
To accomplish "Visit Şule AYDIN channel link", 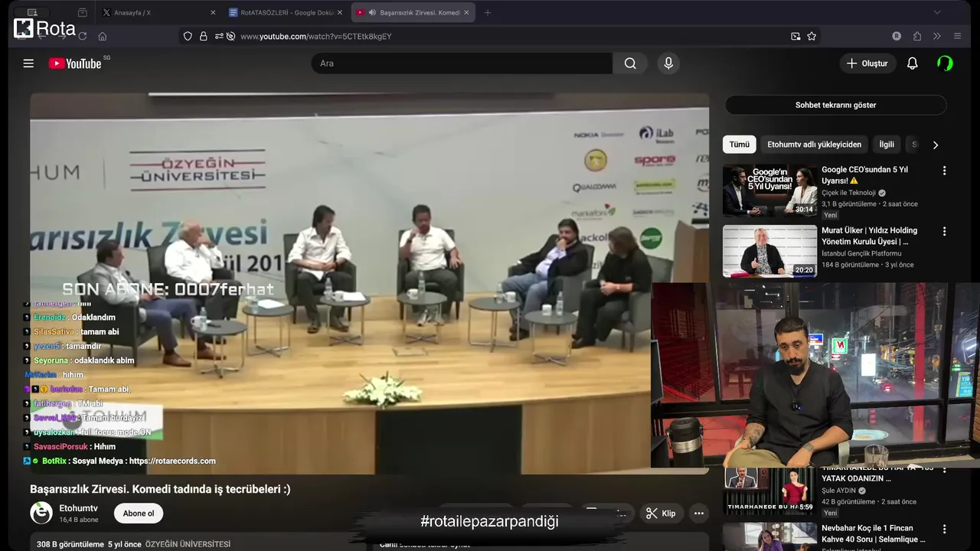I will point(838,491).
